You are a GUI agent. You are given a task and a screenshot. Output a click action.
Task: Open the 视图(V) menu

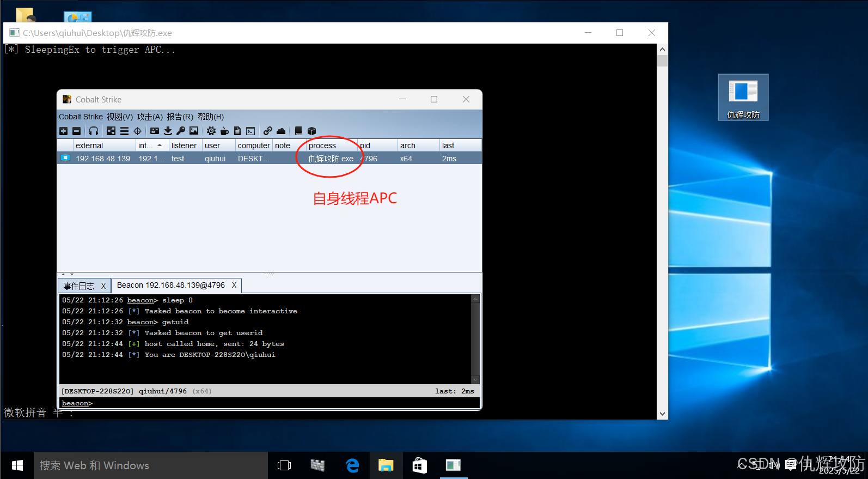pos(120,117)
